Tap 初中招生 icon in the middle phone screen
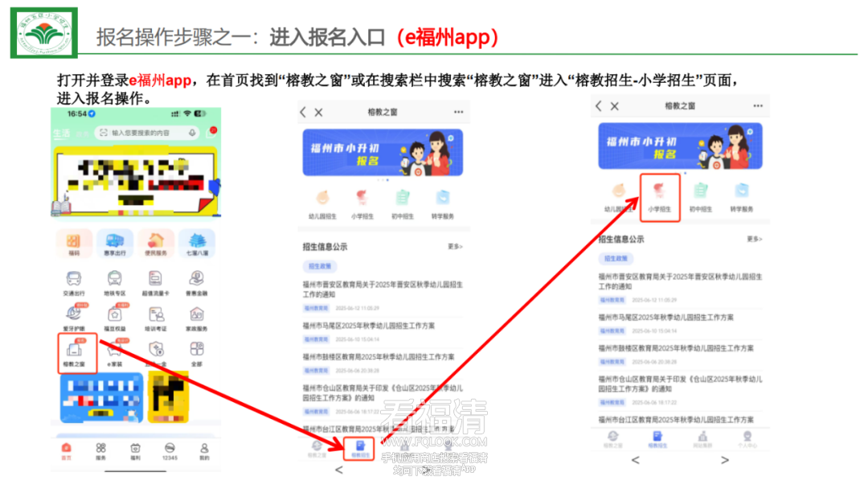 point(403,202)
